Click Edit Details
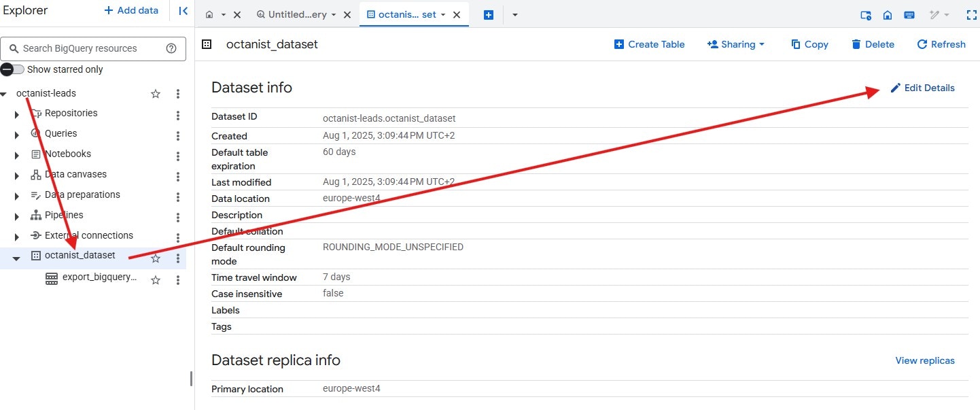Screen dimensions: 980x410 click(922, 88)
